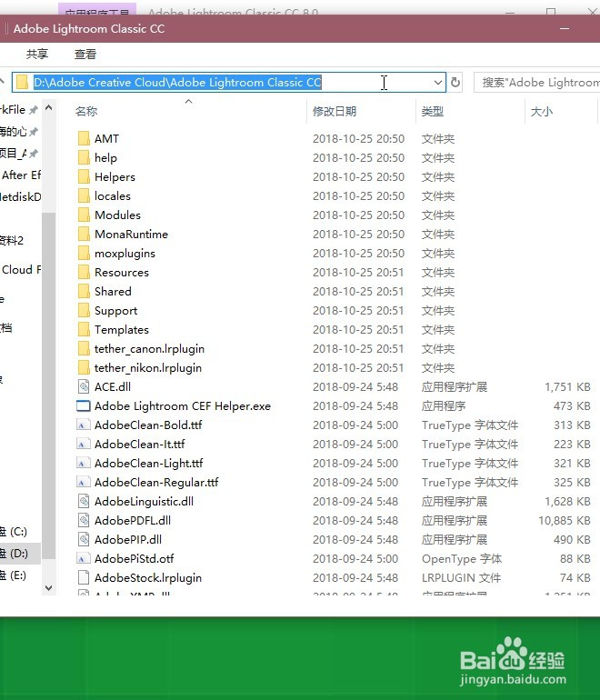Image resolution: width=600 pixels, height=700 pixels.
Task: Select the AdobeClean-It.ttf font icon
Action: coord(84,445)
